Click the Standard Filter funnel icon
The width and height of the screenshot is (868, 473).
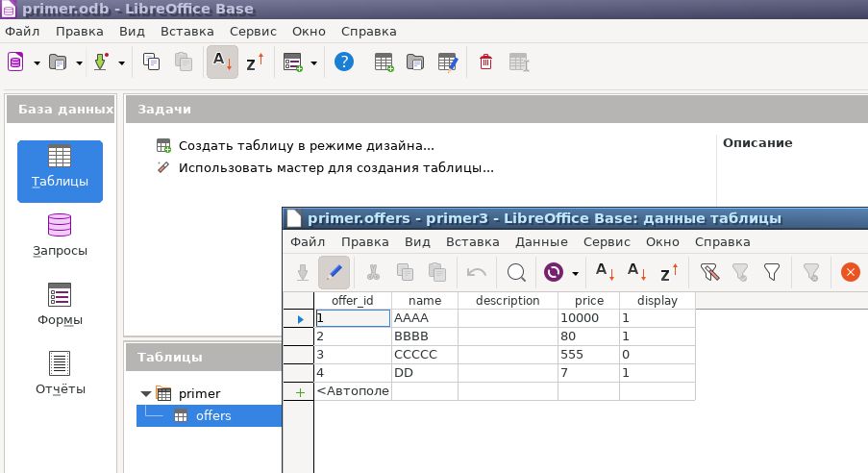(x=772, y=272)
